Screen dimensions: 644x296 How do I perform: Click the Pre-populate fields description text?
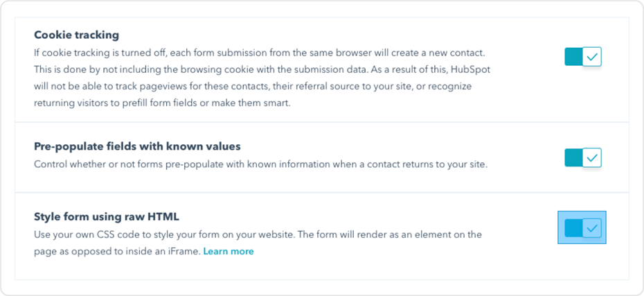pyautogui.click(x=260, y=164)
